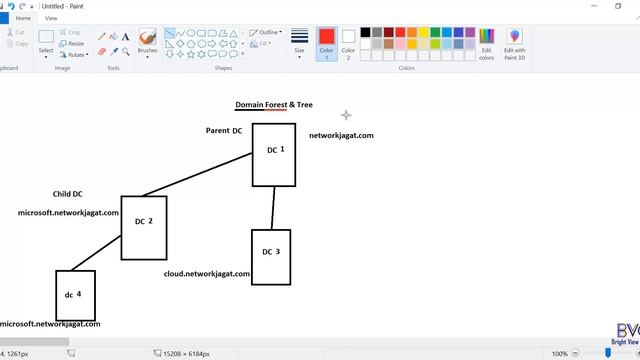Choose the Line shape
640x360 pixels.
(x=169, y=33)
